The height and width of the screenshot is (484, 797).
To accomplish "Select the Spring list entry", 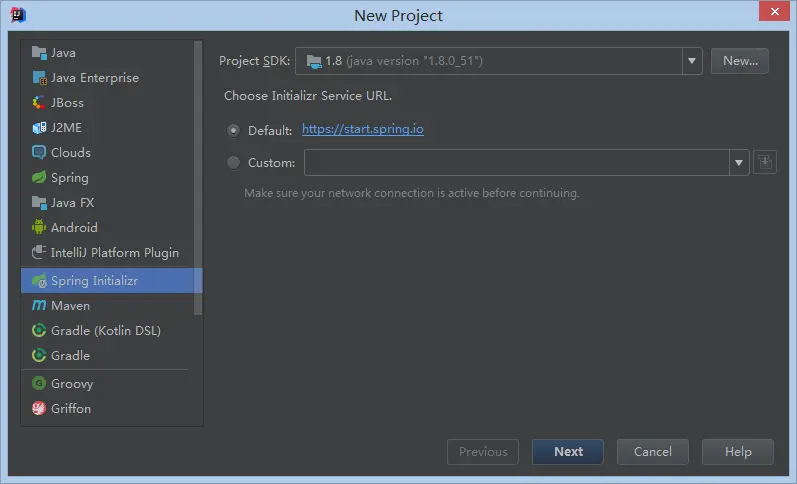I will click(x=107, y=177).
